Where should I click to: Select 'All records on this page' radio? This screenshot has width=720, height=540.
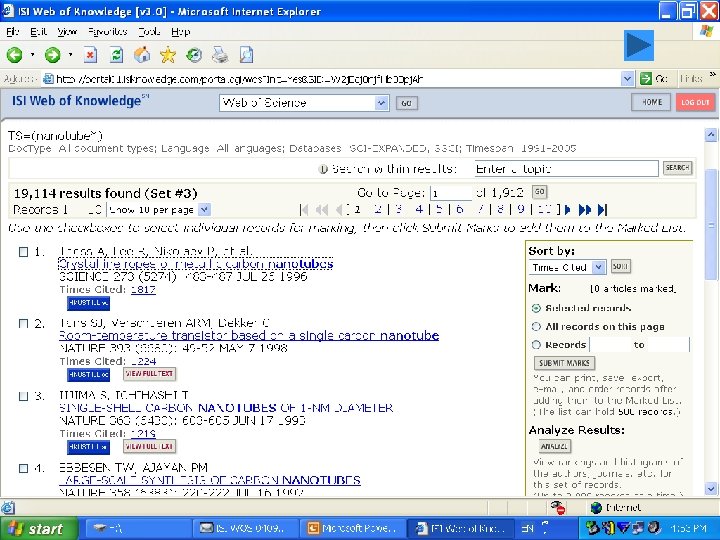(x=536, y=326)
